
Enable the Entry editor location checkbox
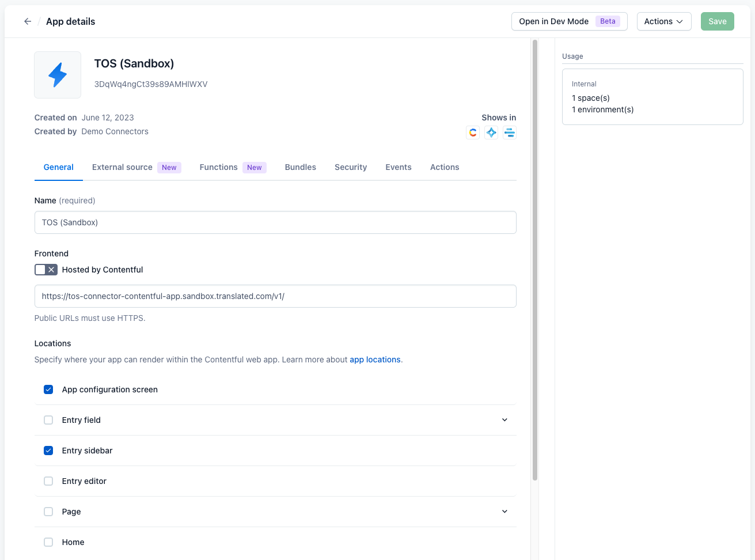48,481
